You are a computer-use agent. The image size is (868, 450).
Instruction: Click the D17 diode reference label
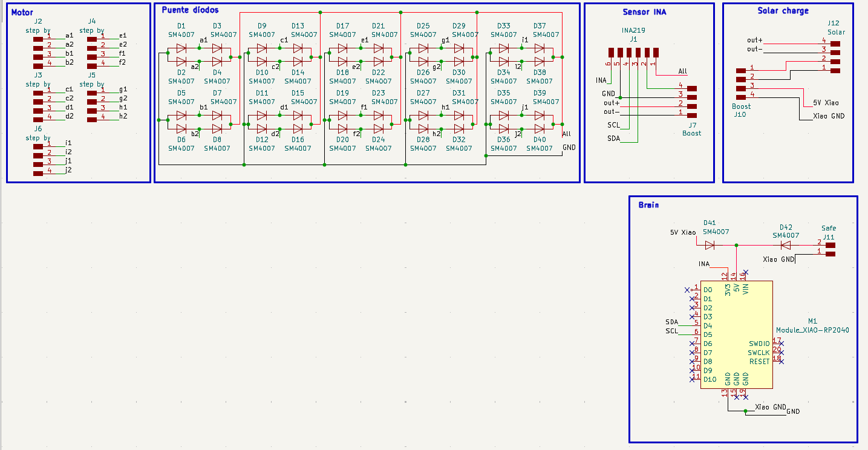[x=342, y=26]
